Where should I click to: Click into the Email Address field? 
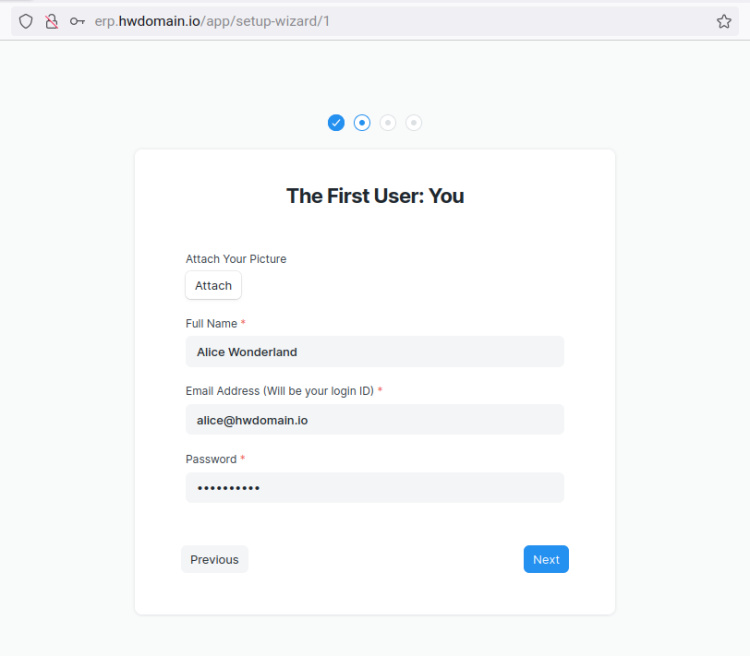click(x=375, y=420)
